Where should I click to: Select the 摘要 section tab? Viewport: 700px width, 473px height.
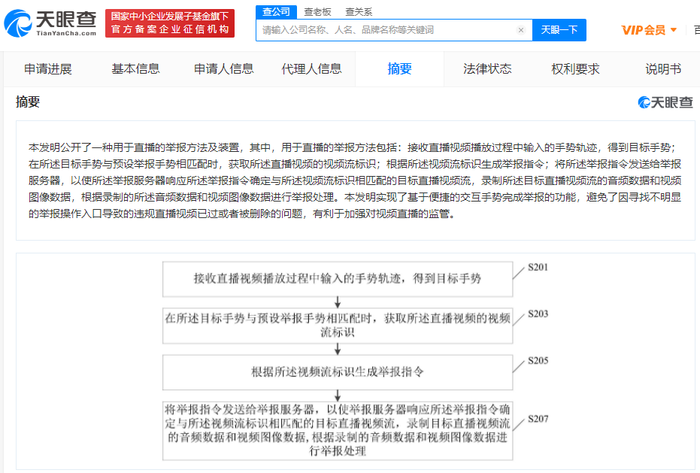pos(400,69)
